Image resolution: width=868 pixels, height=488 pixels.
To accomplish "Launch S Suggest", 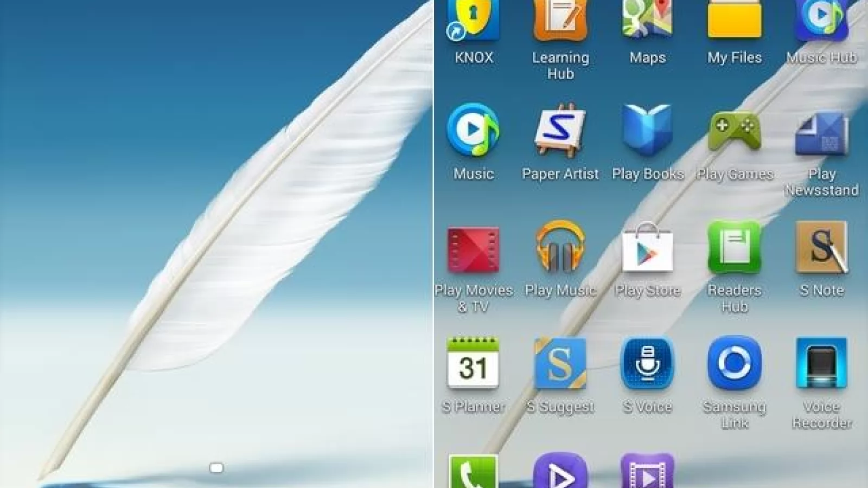I will click(560, 363).
